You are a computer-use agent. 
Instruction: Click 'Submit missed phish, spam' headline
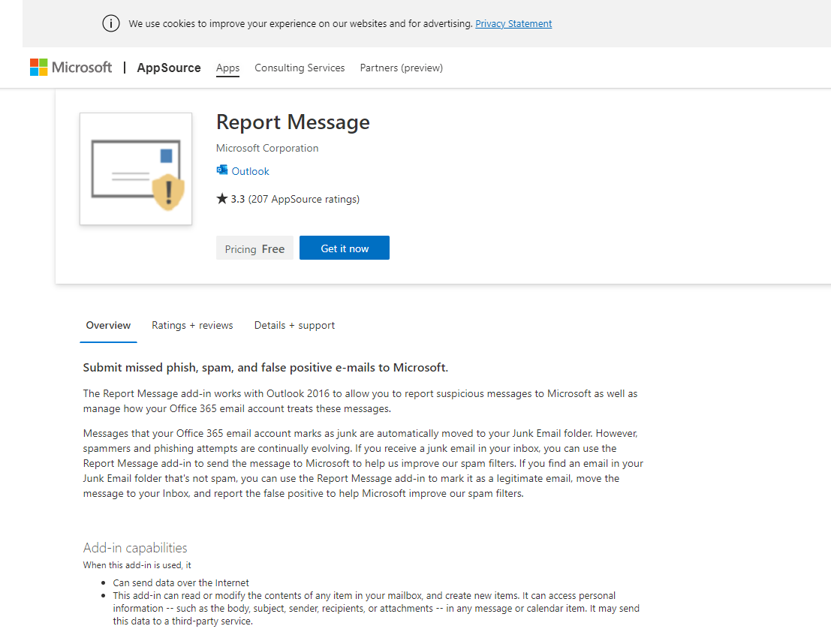point(266,368)
